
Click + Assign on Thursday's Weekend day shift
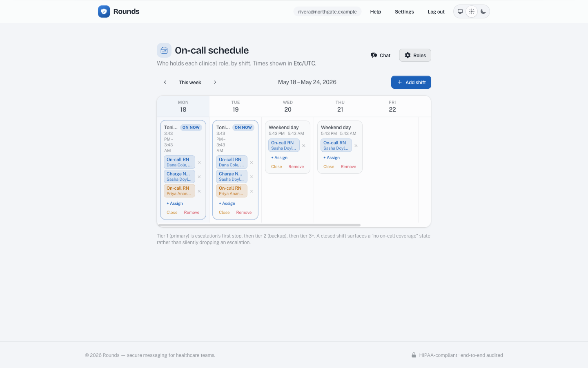[x=332, y=157]
